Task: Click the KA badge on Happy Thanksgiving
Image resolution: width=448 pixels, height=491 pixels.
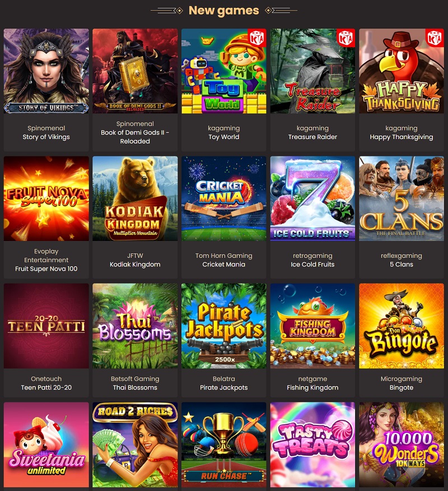Action: tap(434, 38)
